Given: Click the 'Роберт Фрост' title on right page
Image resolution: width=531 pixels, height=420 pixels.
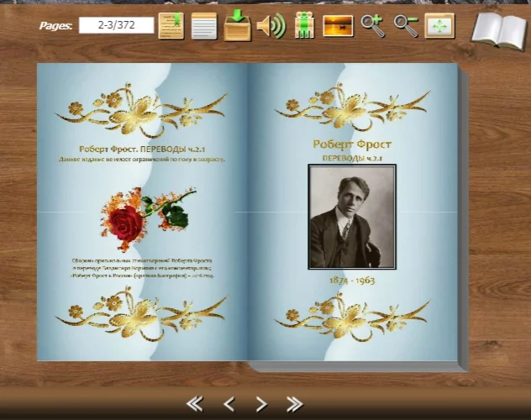Looking at the screenshot, I should pyautogui.click(x=352, y=144).
